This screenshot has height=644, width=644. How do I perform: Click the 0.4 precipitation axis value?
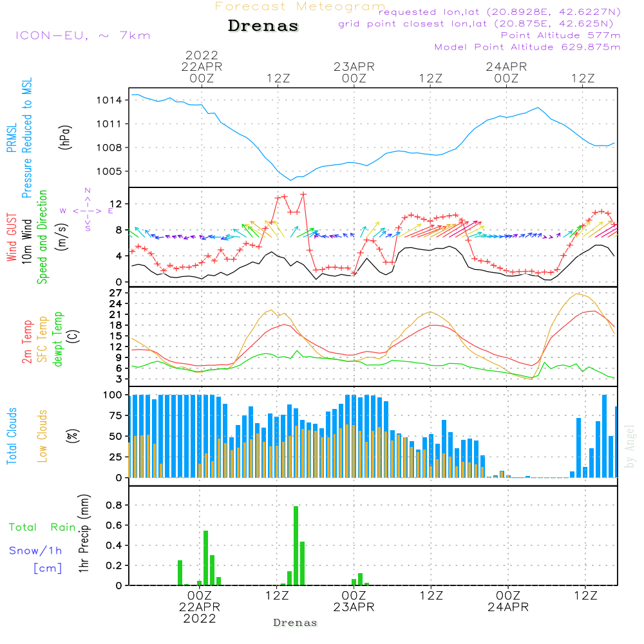(114, 545)
